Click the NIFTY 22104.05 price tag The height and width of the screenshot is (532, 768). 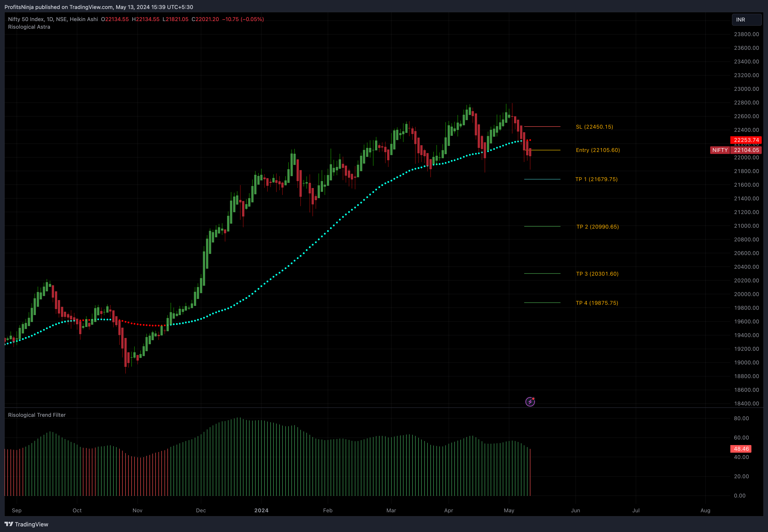[x=736, y=150]
